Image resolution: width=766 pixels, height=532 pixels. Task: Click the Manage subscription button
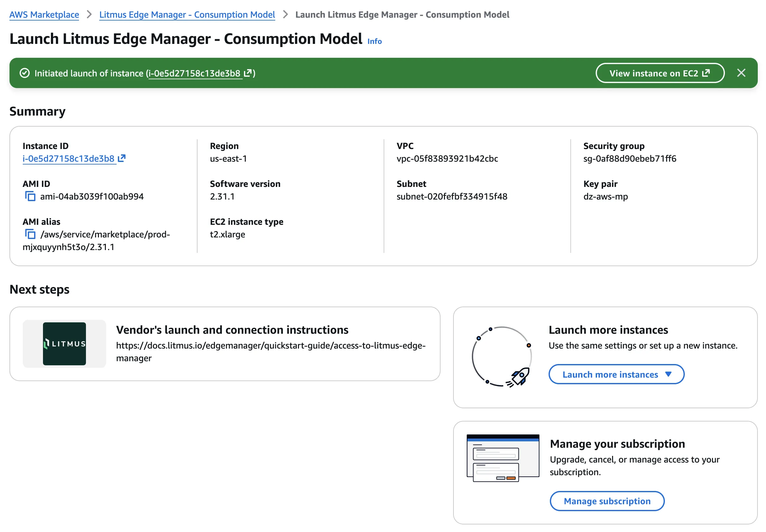[x=607, y=501]
